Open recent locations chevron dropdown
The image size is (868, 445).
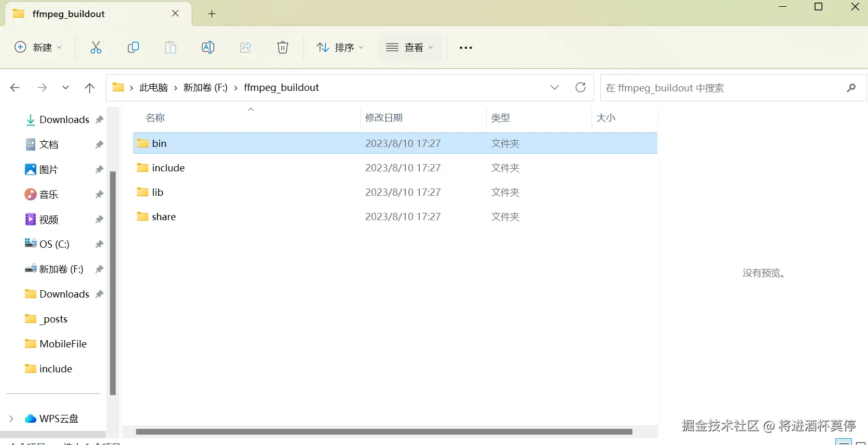[65, 88]
